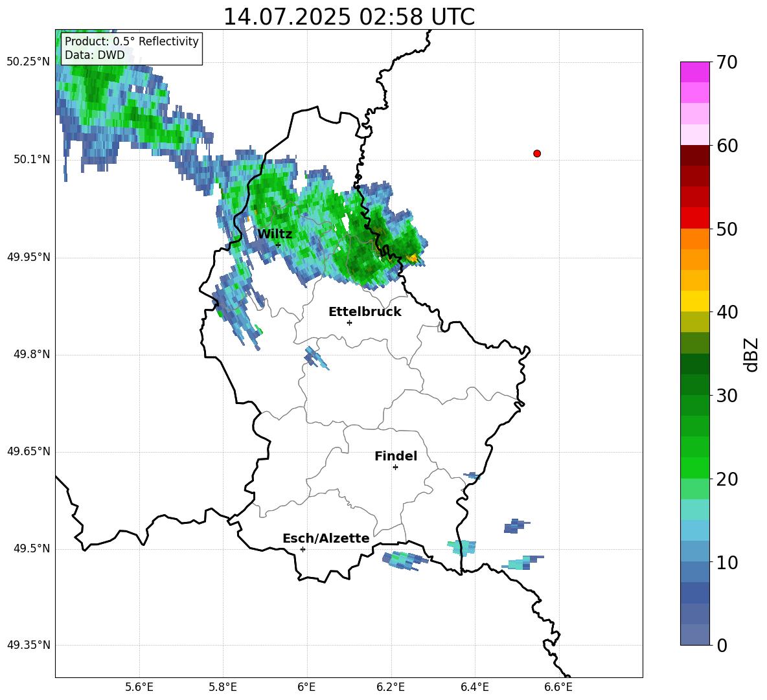
Task: Click the 49.95°N latitude label
Action: [29, 257]
